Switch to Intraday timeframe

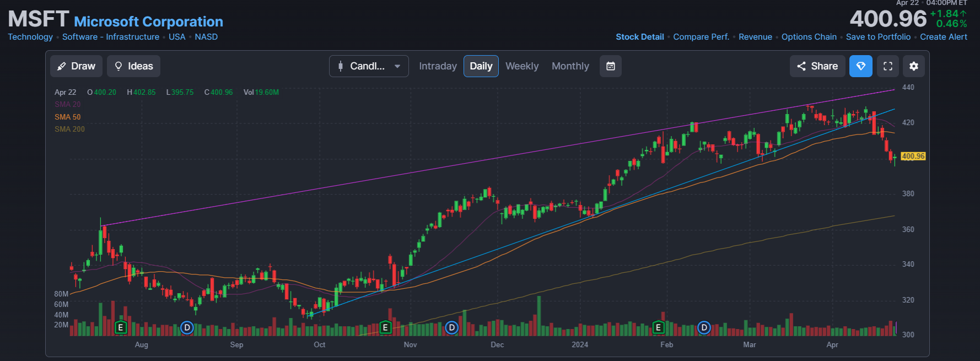tap(438, 66)
